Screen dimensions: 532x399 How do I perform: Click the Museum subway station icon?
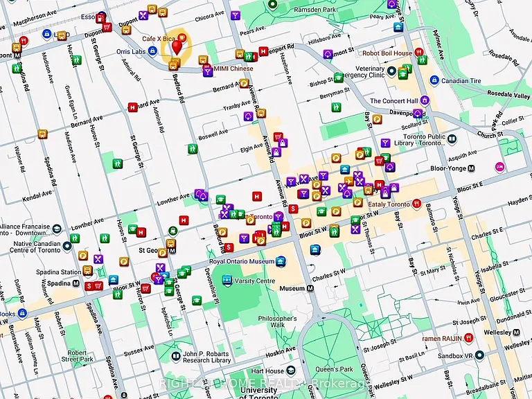click(310, 288)
